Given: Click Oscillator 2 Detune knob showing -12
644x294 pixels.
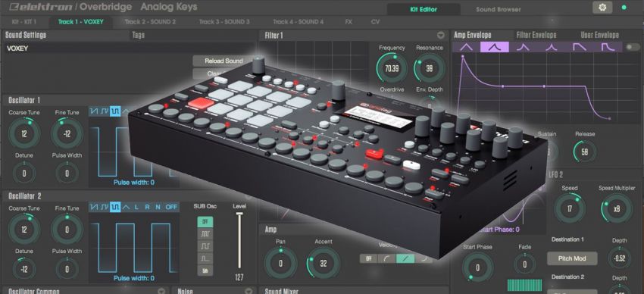Looking at the screenshot, I should click(x=24, y=269).
